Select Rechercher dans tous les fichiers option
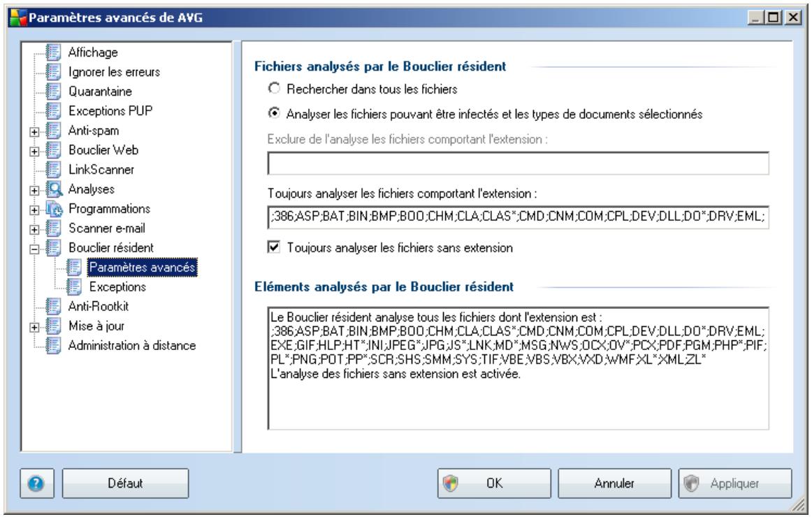The image size is (812, 517). coord(274,89)
